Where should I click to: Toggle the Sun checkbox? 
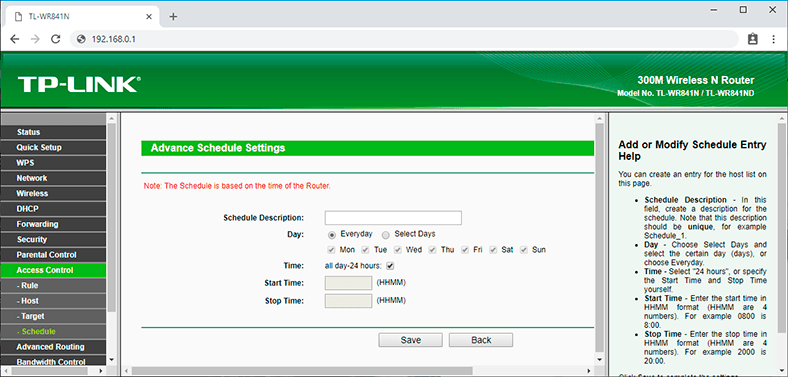point(524,250)
